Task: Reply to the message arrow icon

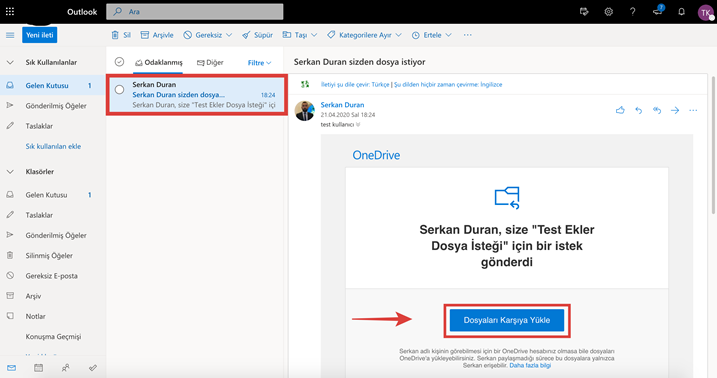Action: (639, 110)
